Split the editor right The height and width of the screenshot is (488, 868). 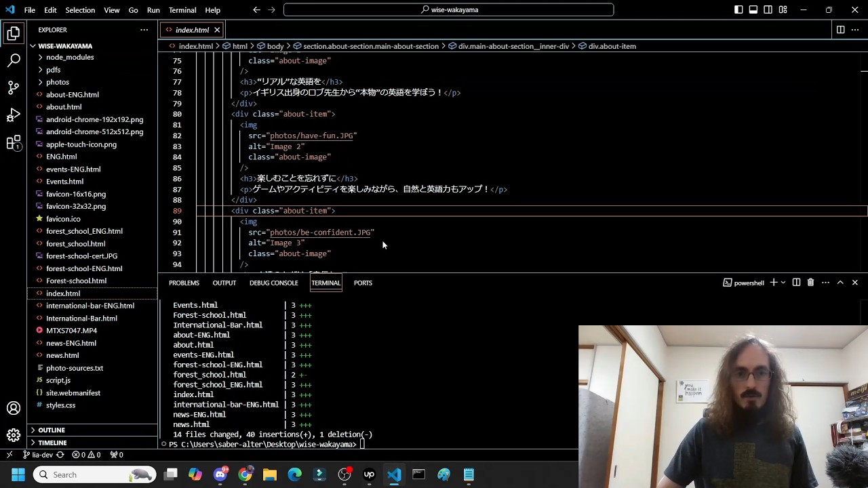point(840,30)
